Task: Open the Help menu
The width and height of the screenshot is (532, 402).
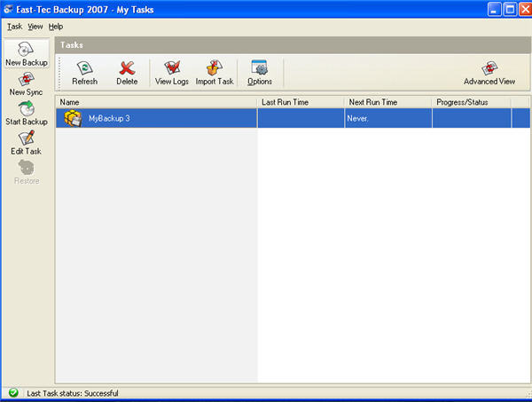Action: tap(56, 27)
